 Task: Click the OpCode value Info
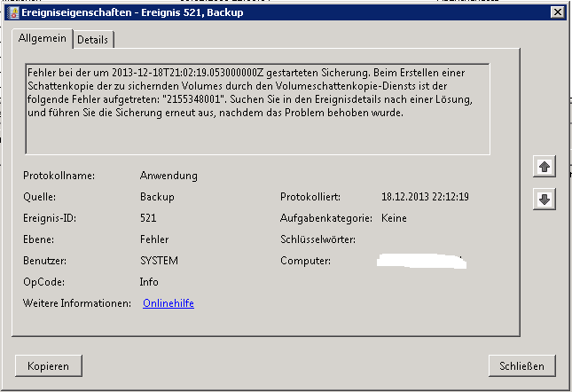(x=150, y=282)
